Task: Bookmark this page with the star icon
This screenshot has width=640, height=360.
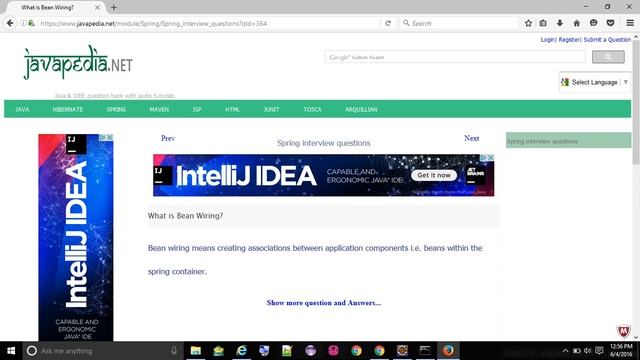Action: (528, 23)
